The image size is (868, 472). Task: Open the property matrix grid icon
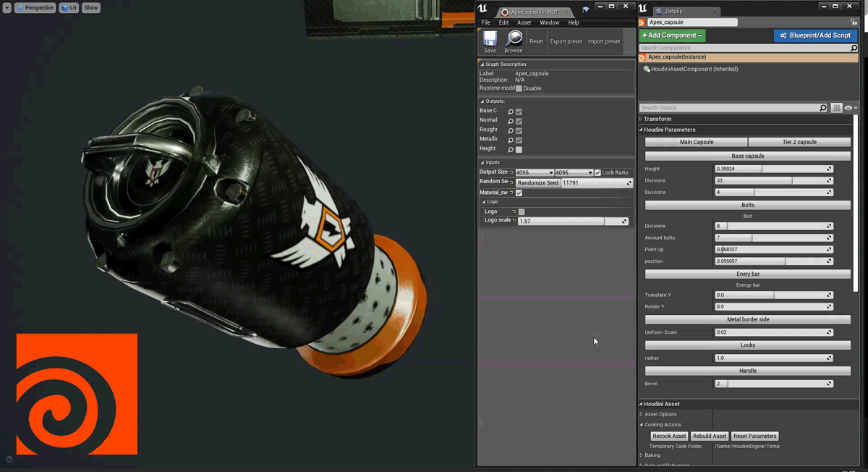click(x=836, y=108)
